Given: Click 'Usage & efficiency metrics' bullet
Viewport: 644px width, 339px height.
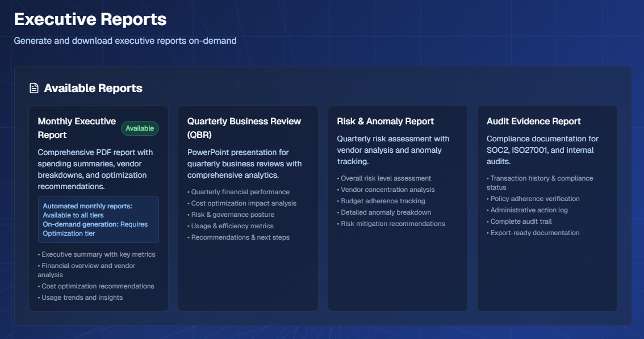Looking at the screenshot, I should (231, 226).
